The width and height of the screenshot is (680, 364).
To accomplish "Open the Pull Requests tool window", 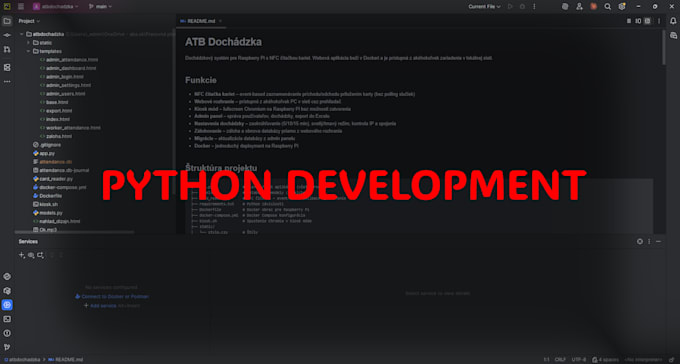I will [7, 49].
